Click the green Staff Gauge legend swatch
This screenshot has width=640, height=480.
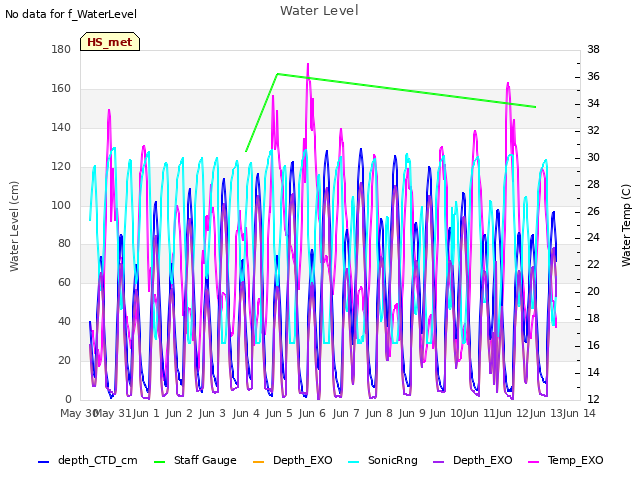pyautogui.click(x=160, y=462)
